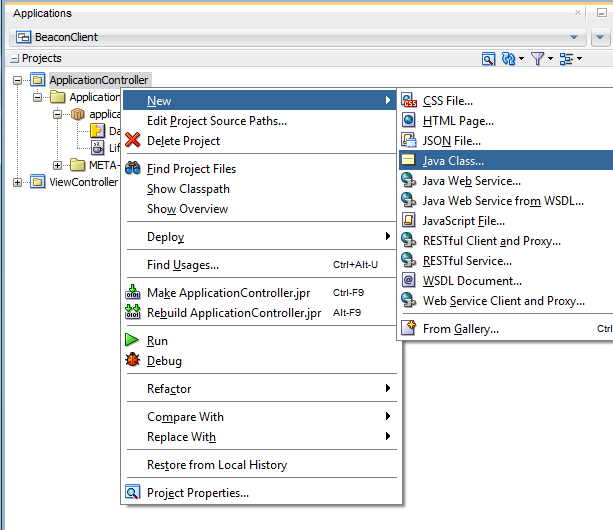The image size is (613, 530).
Task: Open the refresh dropdown arrow in Projects toolbar
Action: (x=521, y=59)
